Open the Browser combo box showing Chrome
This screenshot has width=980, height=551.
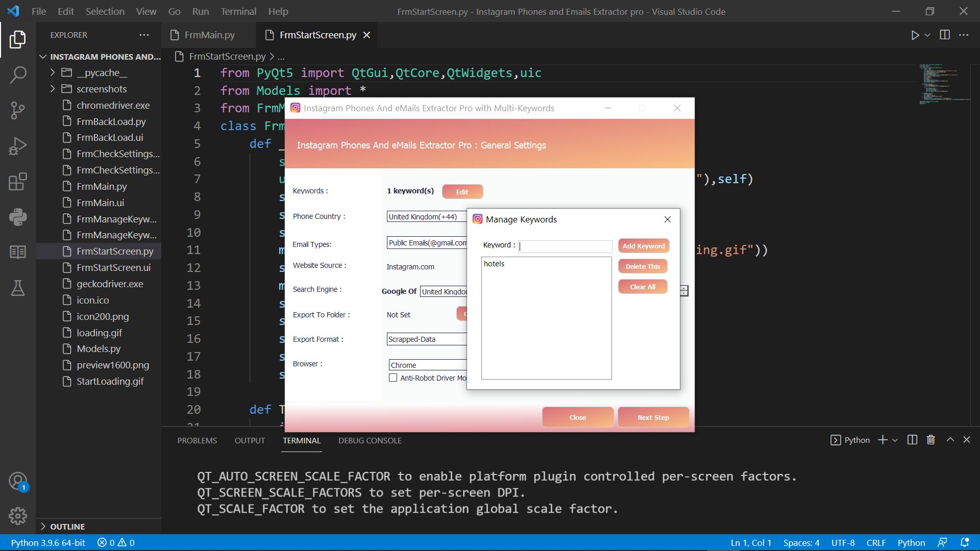[428, 365]
